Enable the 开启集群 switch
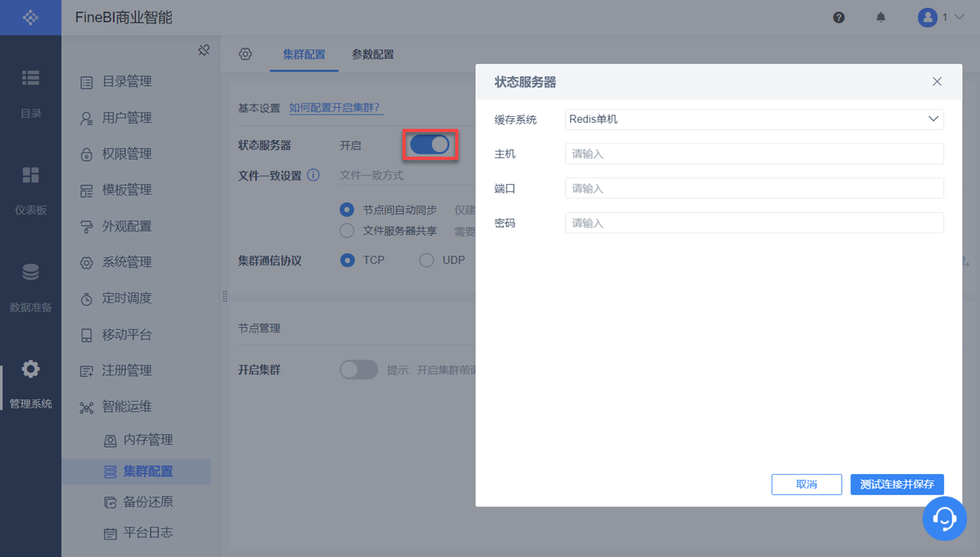The image size is (980, 557). pyautogui.click(x=359, y=369)
